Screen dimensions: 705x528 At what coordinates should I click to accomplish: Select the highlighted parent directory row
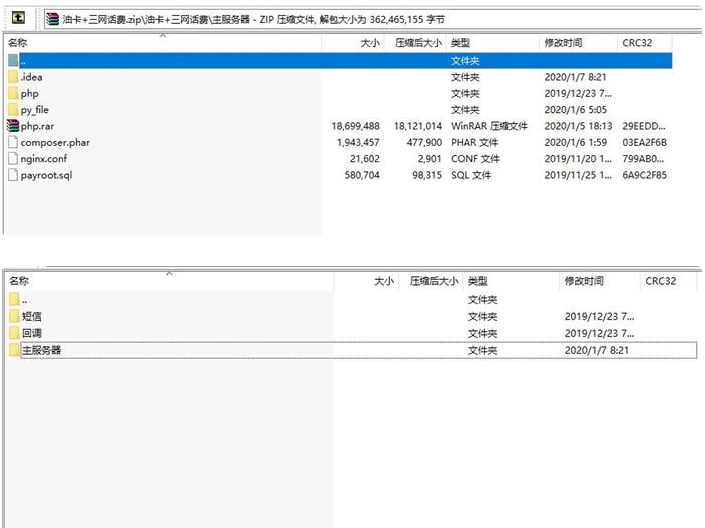pyautogui.click(x=200, y=61)
